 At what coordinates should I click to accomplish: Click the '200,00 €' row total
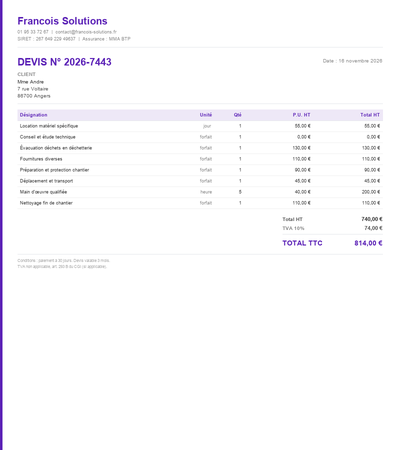point(371,192)
